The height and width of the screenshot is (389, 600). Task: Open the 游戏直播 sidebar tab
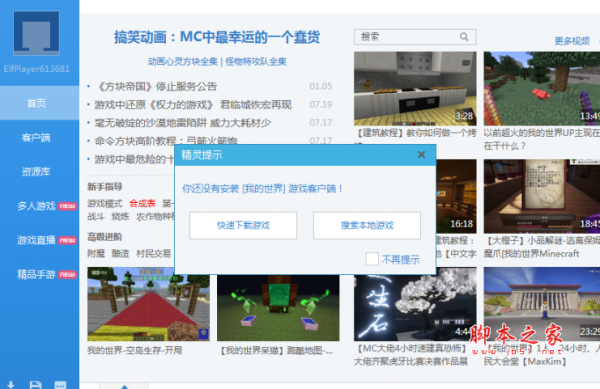pos(39,240)
